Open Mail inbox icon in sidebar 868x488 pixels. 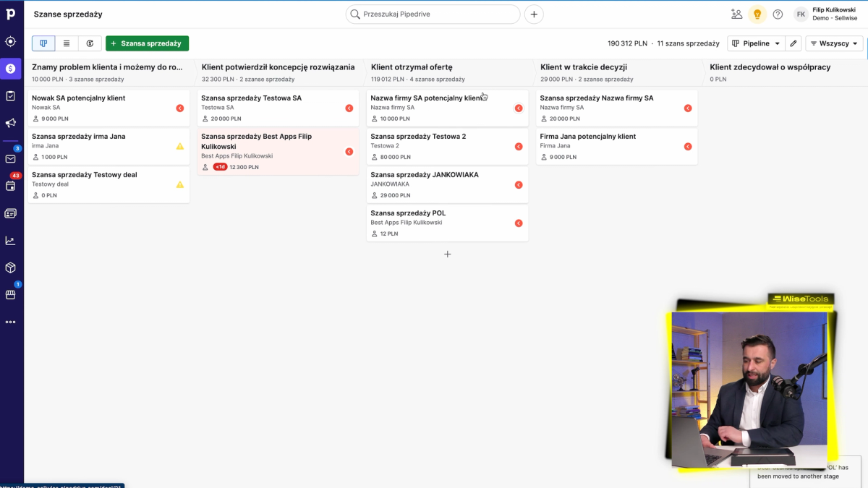click(11, 159)
